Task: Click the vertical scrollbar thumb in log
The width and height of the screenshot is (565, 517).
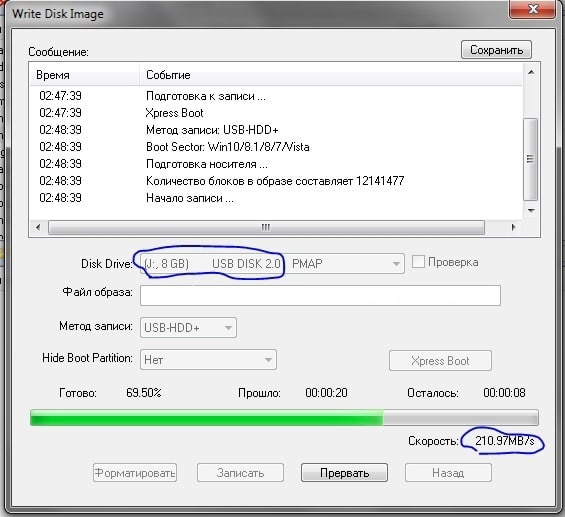Action: pyautogui.click(x=531, y=159)
